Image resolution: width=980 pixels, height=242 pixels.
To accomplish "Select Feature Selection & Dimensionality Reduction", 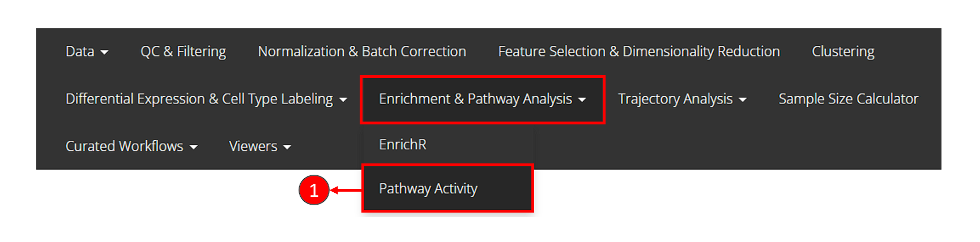I will click(639, 51).
